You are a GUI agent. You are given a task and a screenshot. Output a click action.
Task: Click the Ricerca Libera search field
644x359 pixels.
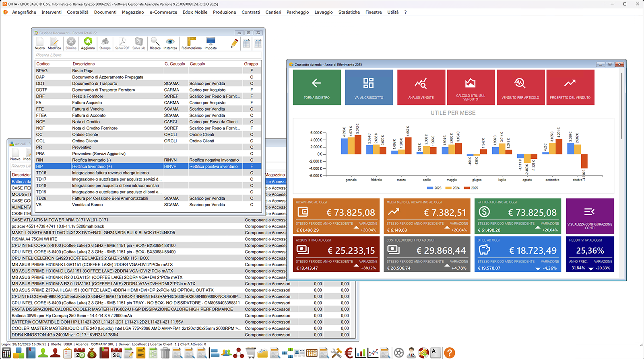[x=148, y=55]
